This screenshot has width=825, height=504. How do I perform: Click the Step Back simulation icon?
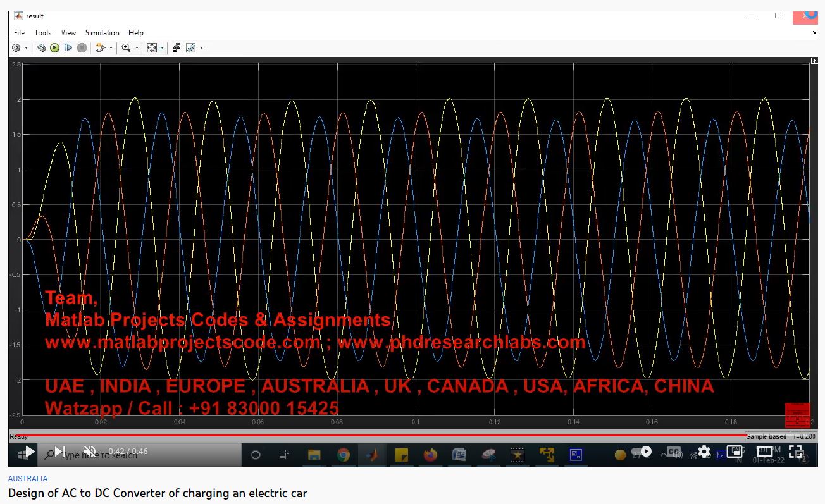41,48
